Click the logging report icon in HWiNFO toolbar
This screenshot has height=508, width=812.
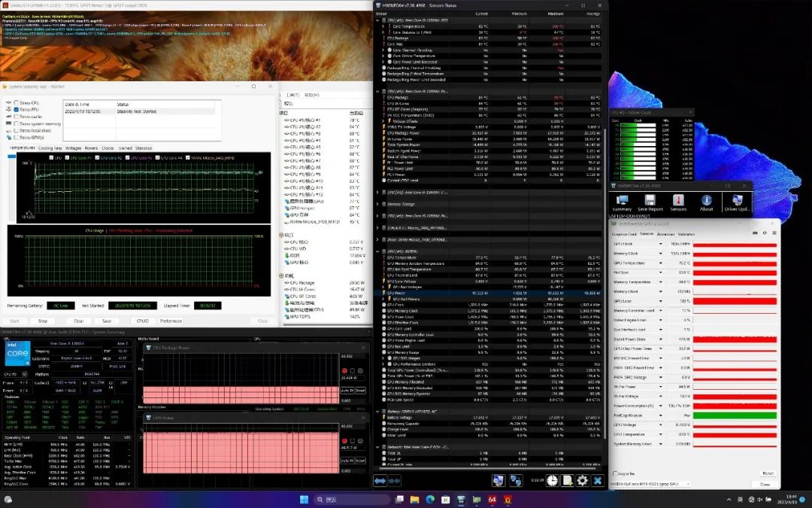[x=566, y=480]
